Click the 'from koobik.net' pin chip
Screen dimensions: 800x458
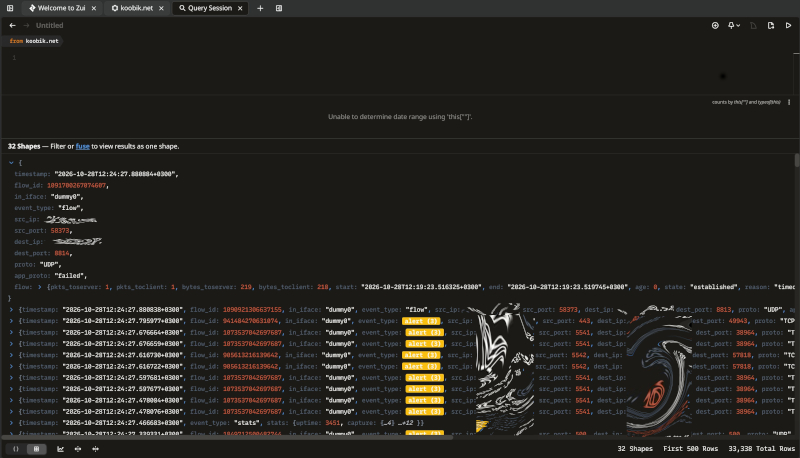(x=34, y=41)
